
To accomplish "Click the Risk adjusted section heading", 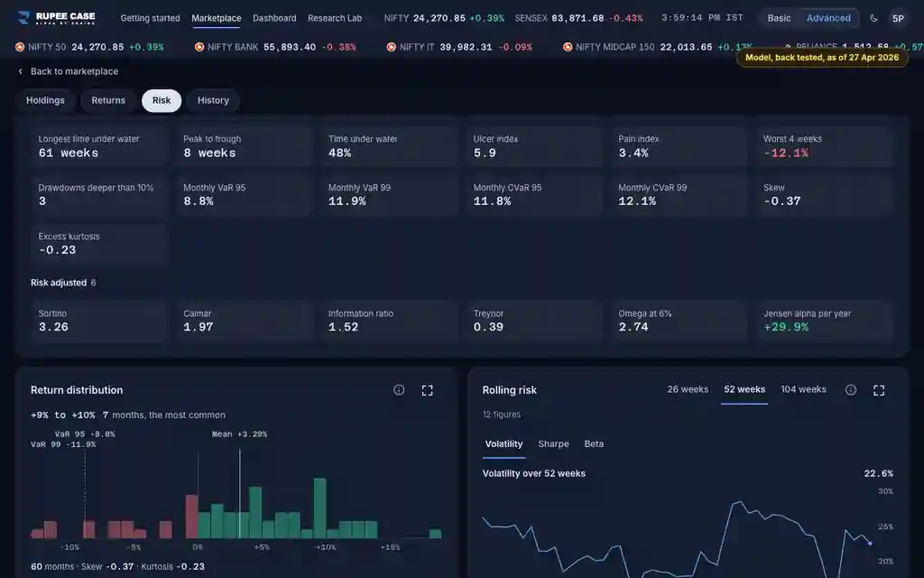I will click(x=59, y=283).
